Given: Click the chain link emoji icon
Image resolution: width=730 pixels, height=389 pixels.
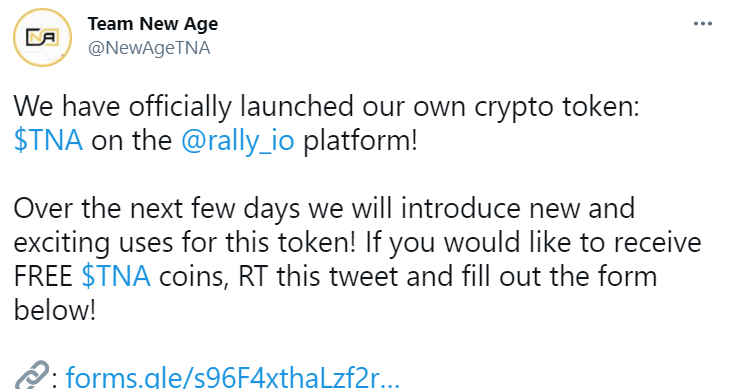Looking at the screenshot, I should point(32,375).
